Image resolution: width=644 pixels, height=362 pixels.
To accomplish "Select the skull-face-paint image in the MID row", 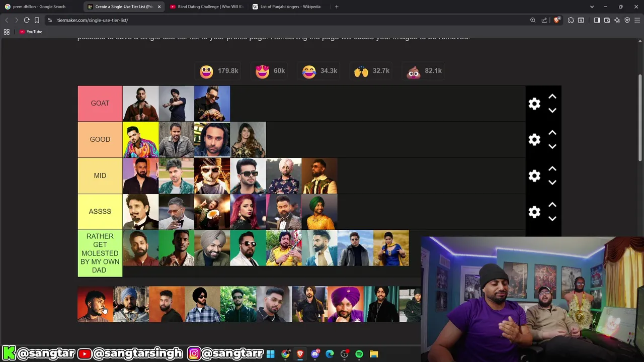I will tap(212, 176).
